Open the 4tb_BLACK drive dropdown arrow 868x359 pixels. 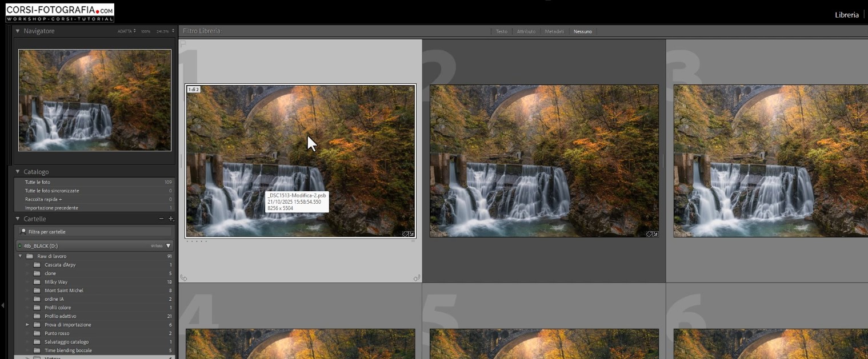167,245
